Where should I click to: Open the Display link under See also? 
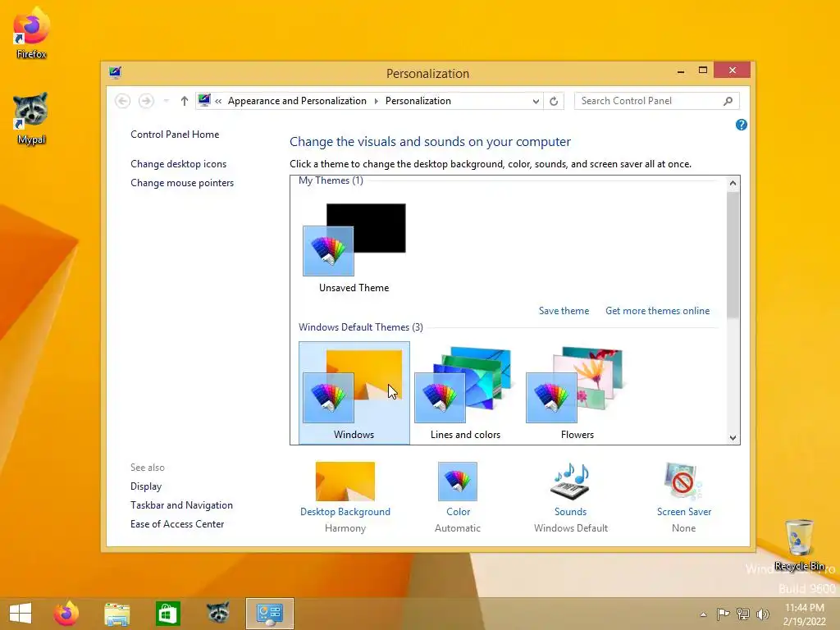[146, 486]
